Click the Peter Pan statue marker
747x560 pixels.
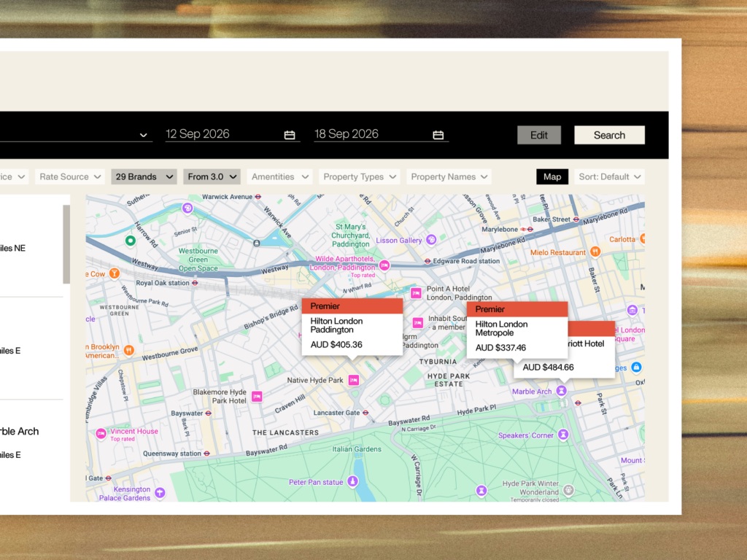(352, 481)
